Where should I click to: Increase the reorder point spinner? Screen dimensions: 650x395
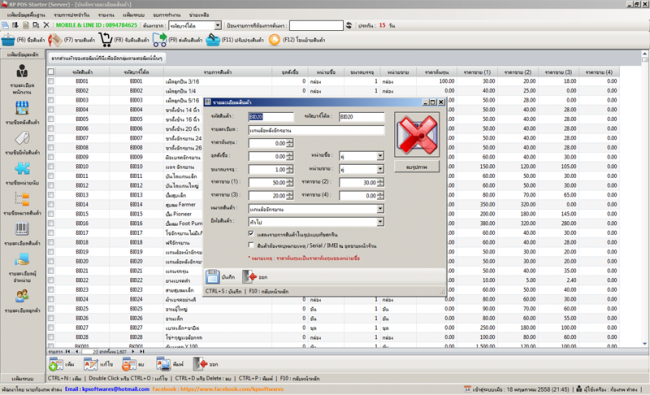pos(289,154)
